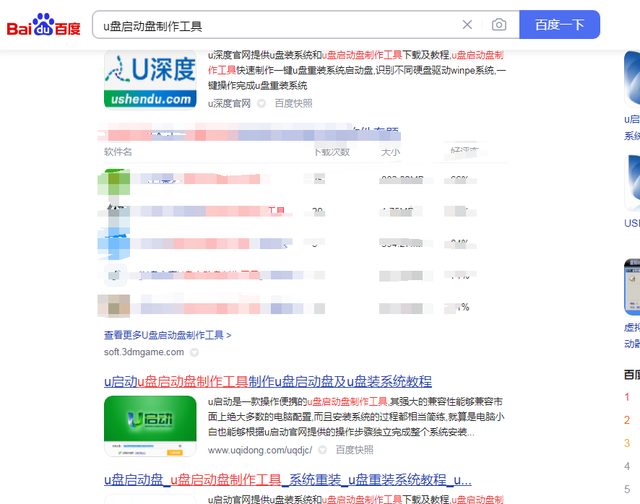
Task: Click the 软件名 column header
Action: coord(118,152)
